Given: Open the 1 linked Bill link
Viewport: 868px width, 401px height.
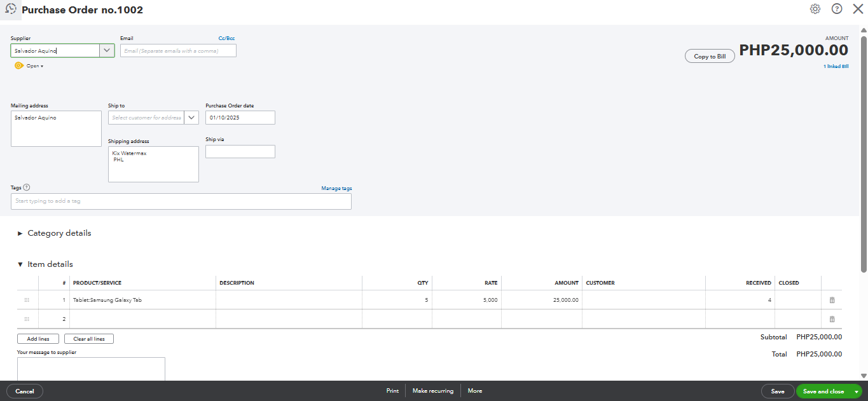Looking at the screenshot, I should click(836, 66).
